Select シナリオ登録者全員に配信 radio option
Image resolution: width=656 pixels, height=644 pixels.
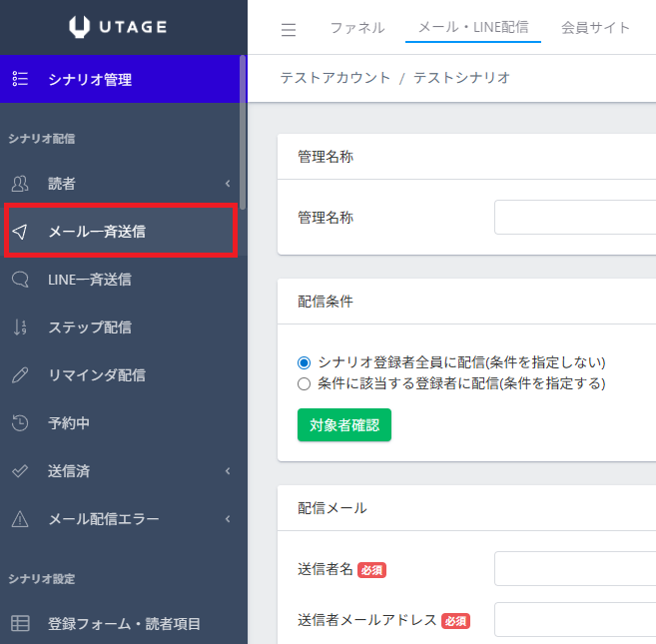click(305, 362)
